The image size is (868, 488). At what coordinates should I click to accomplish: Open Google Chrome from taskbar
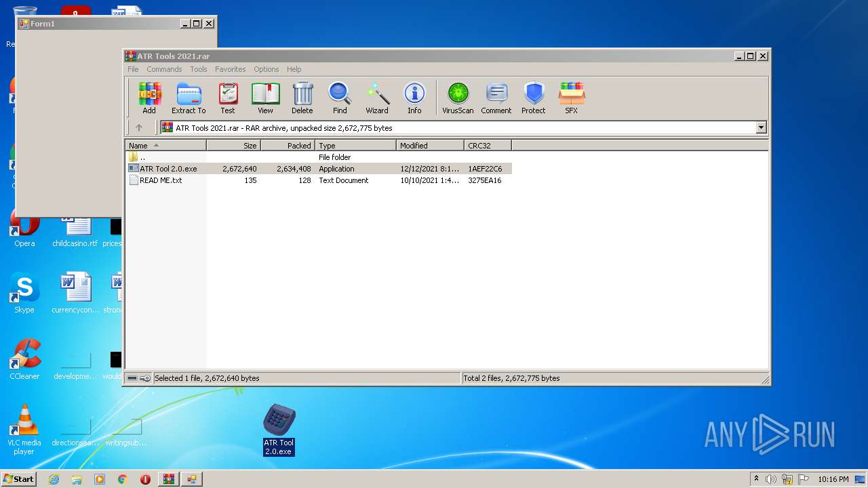pos(123,479)
